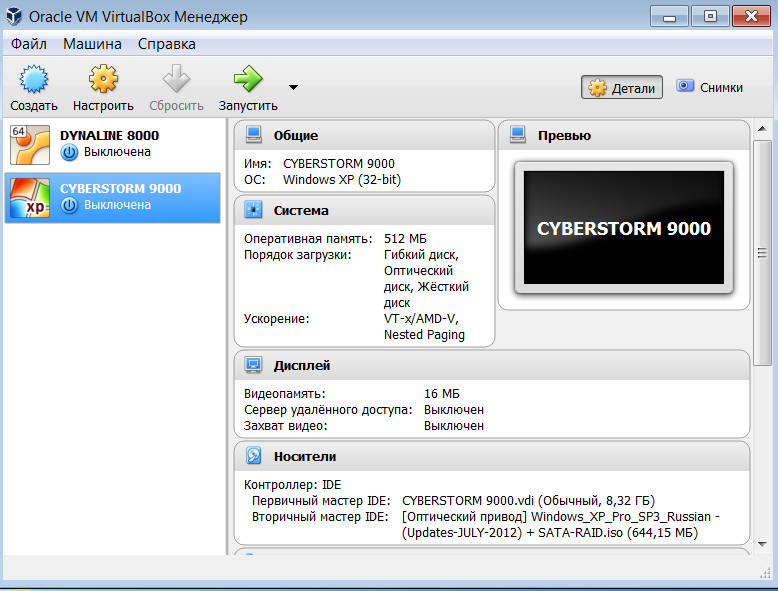This screenshot has width=778, height=591.
Task: Click the Windows XP (32-bit) OS value
Action: (x=341, y=180)
